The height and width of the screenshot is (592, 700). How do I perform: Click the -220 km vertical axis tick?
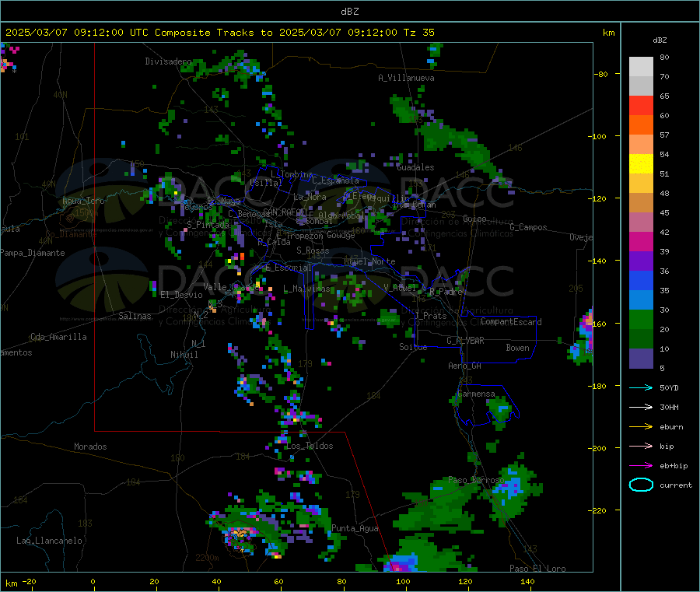597,510
